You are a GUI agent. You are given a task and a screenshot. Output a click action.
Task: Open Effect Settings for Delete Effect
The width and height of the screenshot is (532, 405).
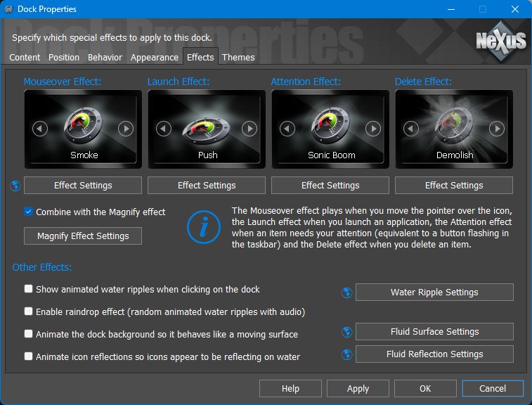[454, 186]
